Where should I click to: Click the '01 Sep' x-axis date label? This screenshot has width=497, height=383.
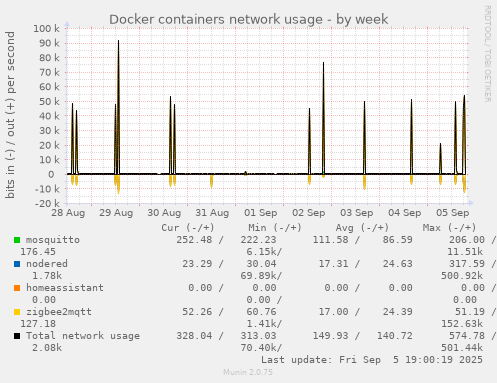click(x=260, y=213)
